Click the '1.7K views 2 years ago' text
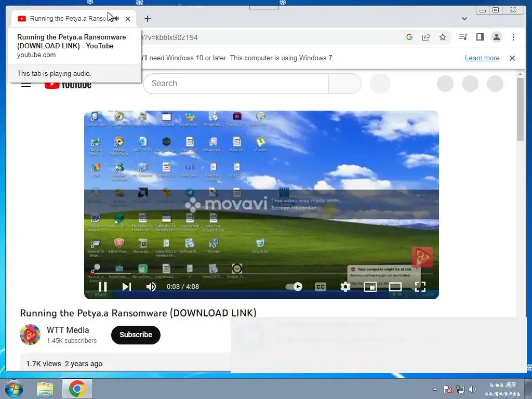The width and height of the screenshot is (532, 399). 64,364
